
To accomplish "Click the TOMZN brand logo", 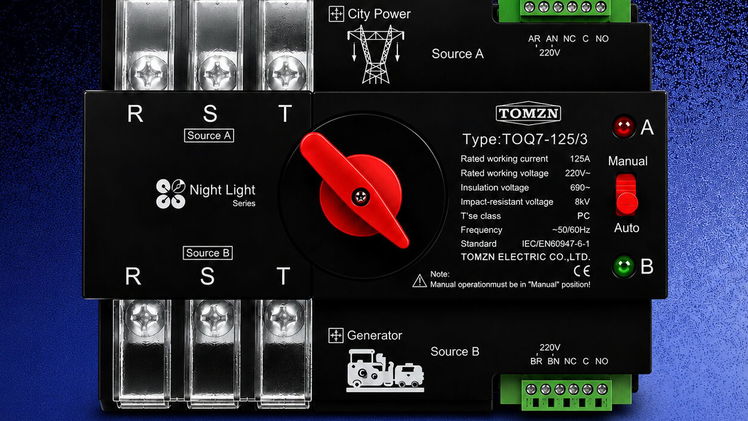I will pos(528,113).
